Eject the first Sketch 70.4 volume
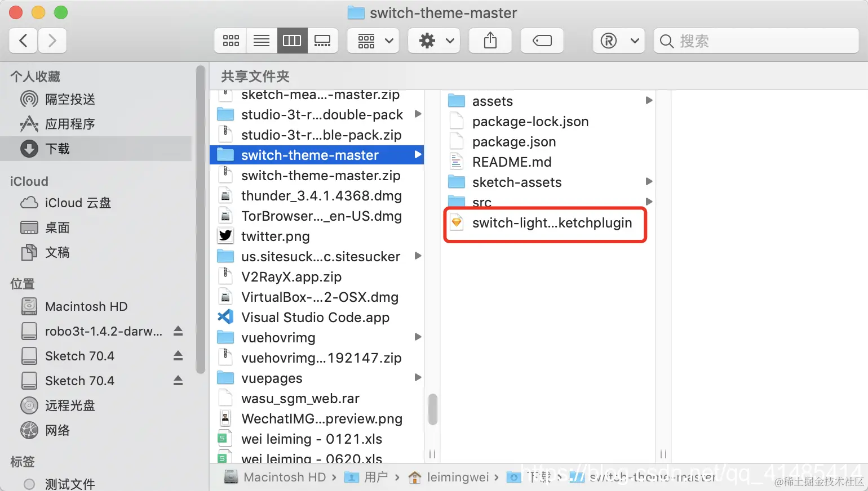The image size is (868, 491). [178, 356]
